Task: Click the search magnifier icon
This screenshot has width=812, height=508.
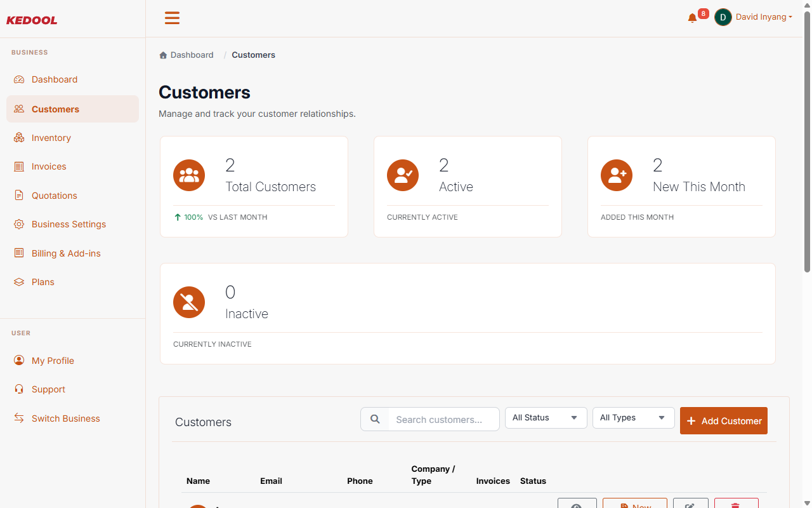Action: tap(375, 419)
